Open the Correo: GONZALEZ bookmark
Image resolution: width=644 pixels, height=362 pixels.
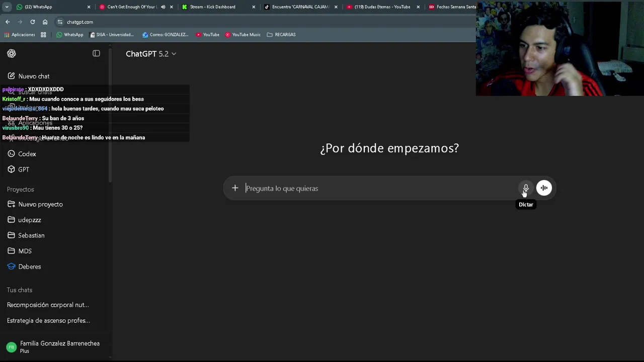166,35
